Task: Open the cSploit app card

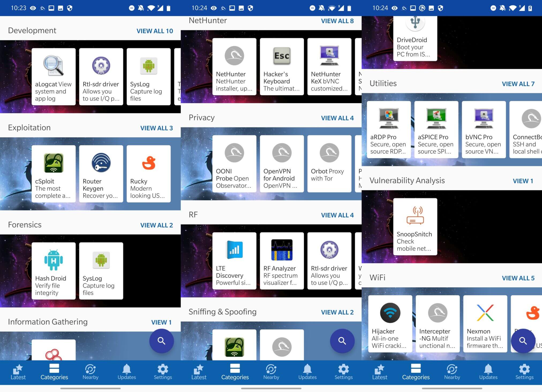Action: pyautogui.click(x=53, y=174)
